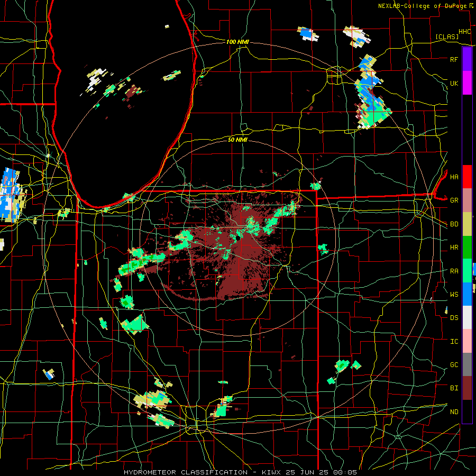This screenshot has height=476, width=476.
Task: Click the RF purple legend swatch
Action: 467,59
